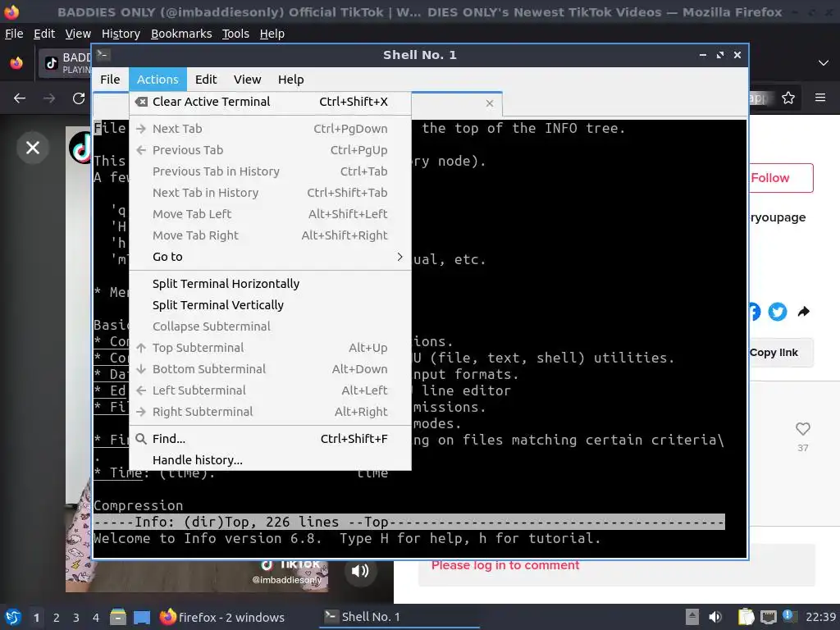Switch to virtual desktop 2
This screenshot has height=630, width=840.
click(56, 618)
